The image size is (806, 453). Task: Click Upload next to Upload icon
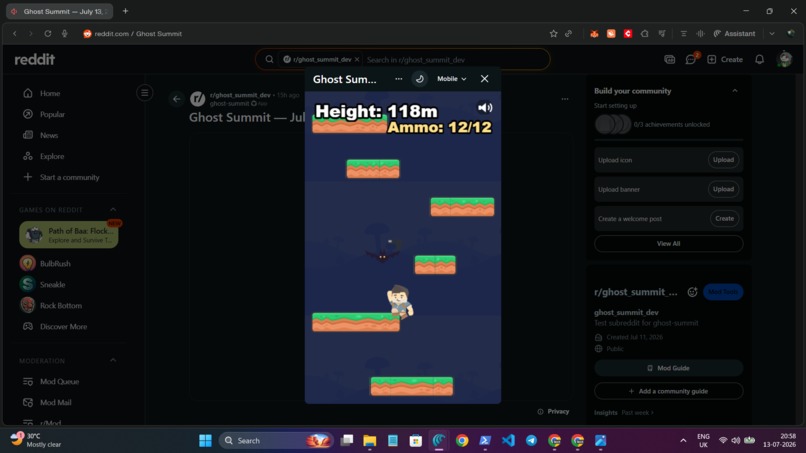pos(723,160)
